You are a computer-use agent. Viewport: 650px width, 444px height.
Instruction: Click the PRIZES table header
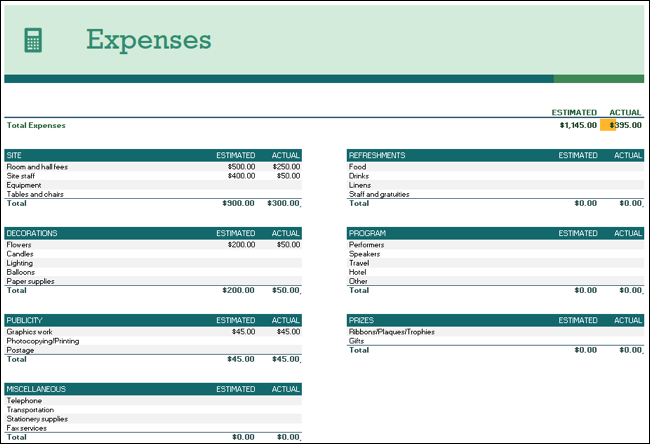[x=495, y=320]
